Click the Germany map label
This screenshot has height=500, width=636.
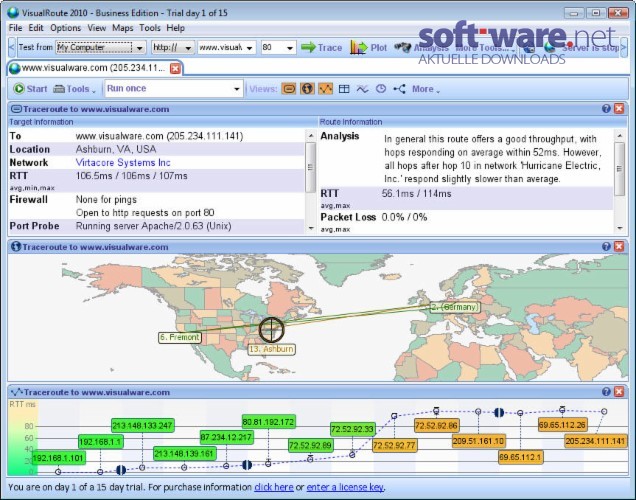point(455,307)
